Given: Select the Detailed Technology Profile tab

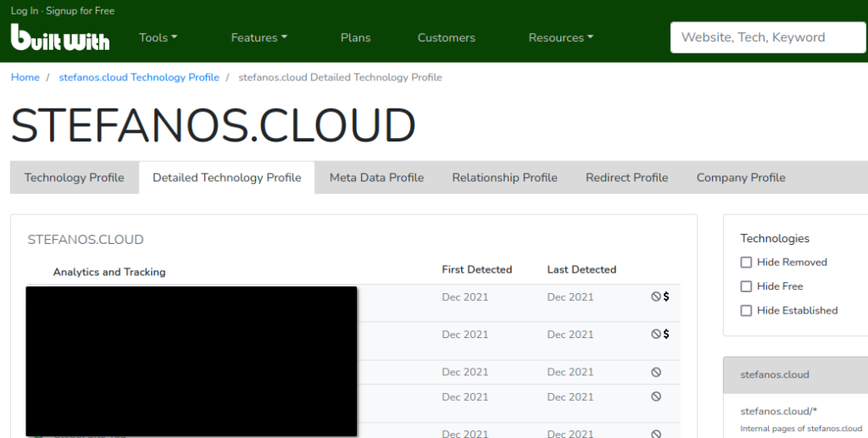Looking at the screenshot, I should pyautogui.click(x=227, y=178).
